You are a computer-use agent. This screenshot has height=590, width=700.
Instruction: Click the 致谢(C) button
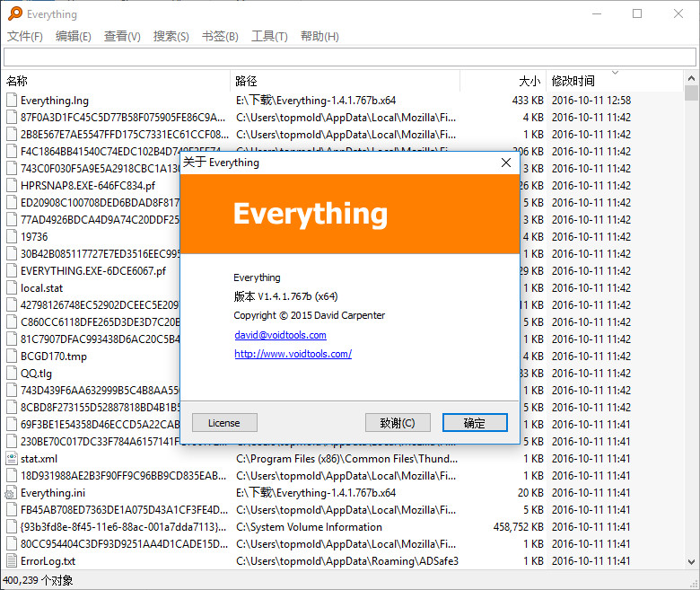pos(398,422)
